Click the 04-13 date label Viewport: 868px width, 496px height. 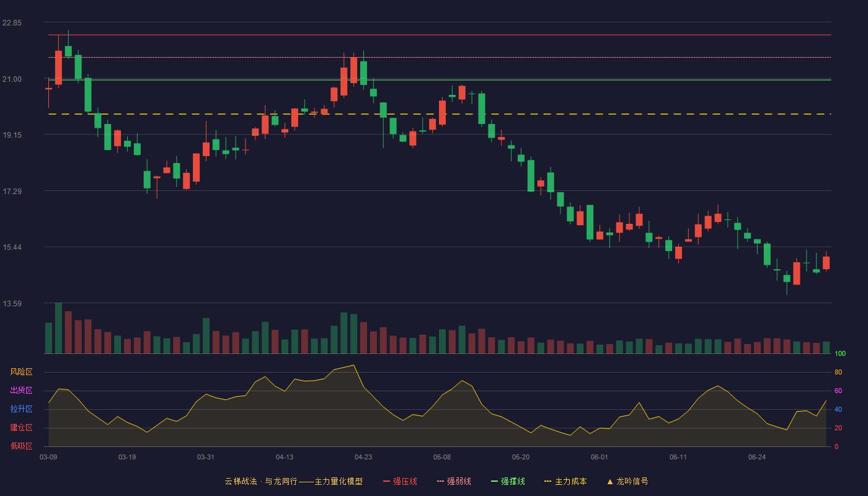click(285, 457)
